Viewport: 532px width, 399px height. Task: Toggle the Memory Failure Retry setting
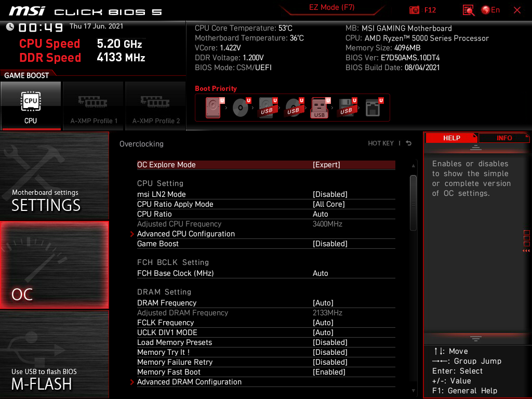(x=330, y=362)
